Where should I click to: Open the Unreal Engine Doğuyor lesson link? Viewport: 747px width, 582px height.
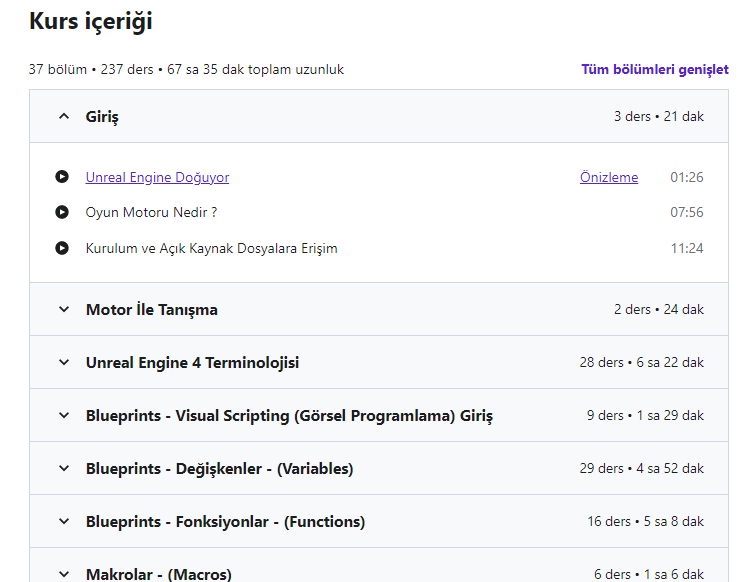click(x=157, y=177)
